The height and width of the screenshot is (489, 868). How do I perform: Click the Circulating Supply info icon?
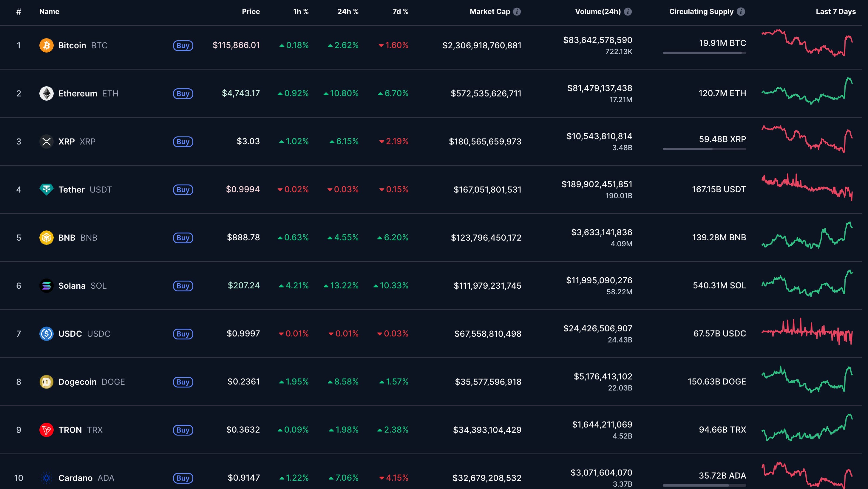coord(741,11)
